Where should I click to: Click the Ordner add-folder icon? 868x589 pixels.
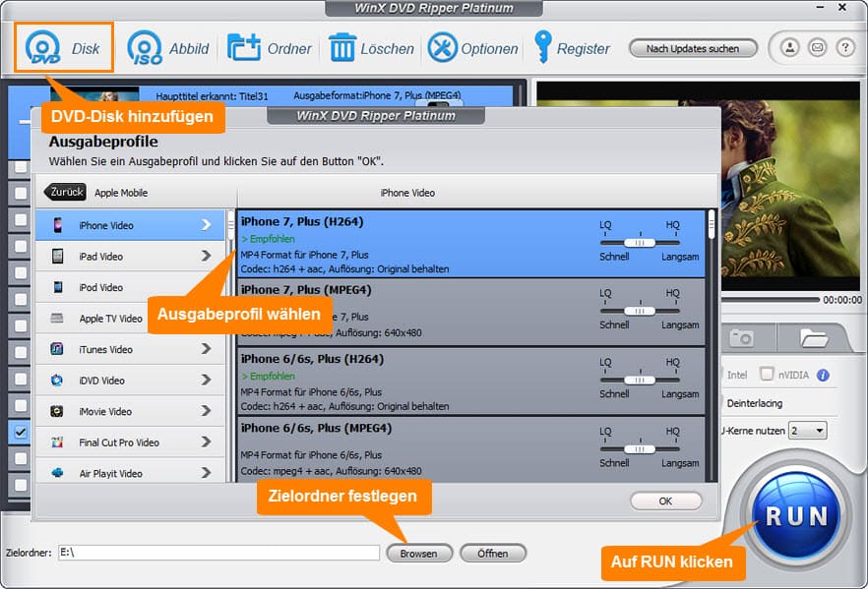[244, 48]
